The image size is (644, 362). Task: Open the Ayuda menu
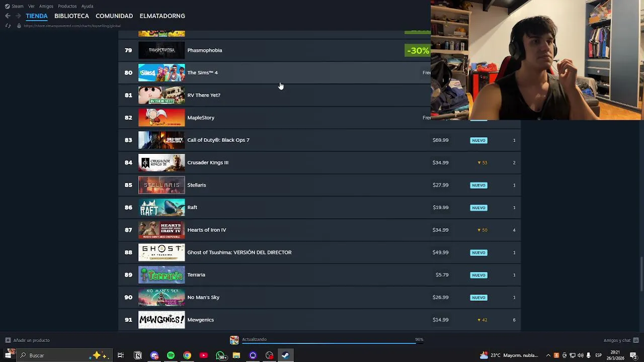coord(87,6)
